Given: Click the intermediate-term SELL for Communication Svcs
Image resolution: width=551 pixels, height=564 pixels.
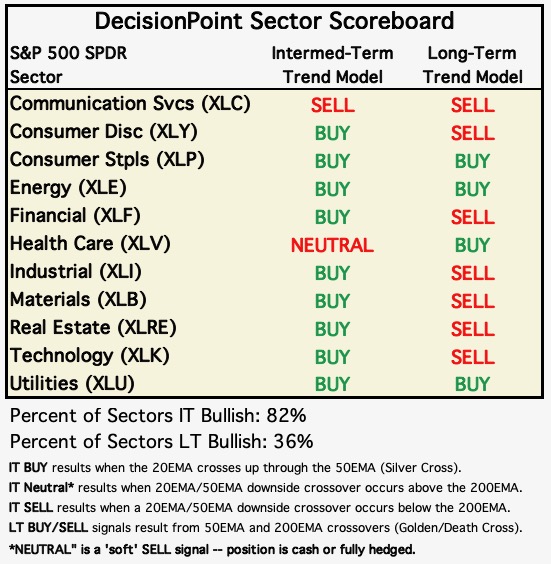Looking at the screenshot, I should click(x=333, y=106).
